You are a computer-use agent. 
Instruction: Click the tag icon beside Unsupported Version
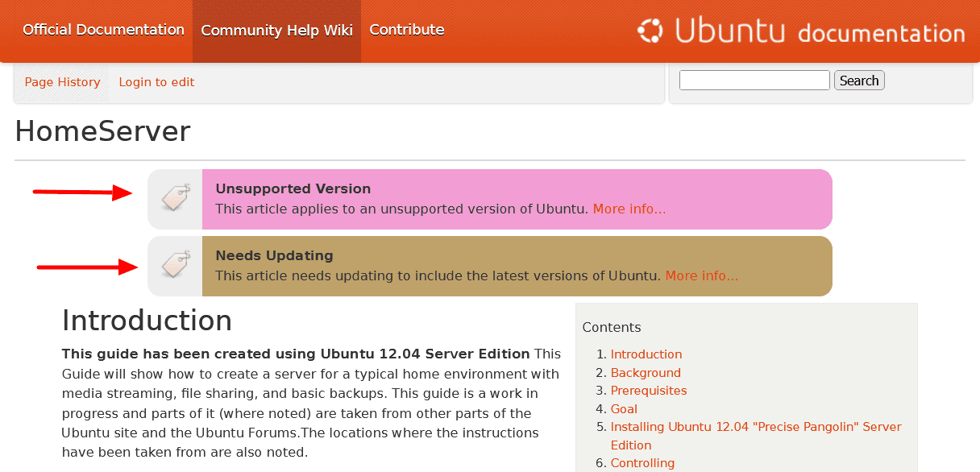coord(175,198)
